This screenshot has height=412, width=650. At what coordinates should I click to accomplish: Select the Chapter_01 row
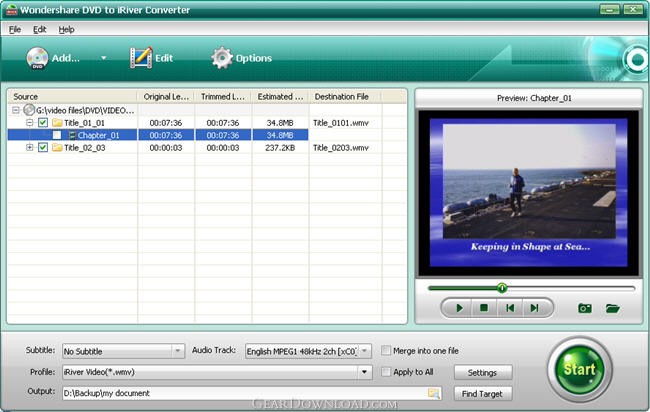tap(158, 135)
